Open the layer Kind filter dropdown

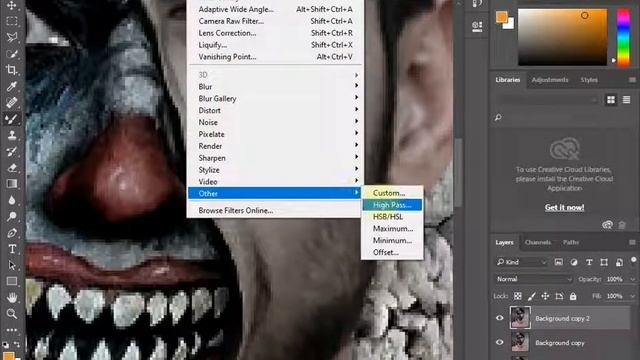pyautogui.click(x=521, y=262)
